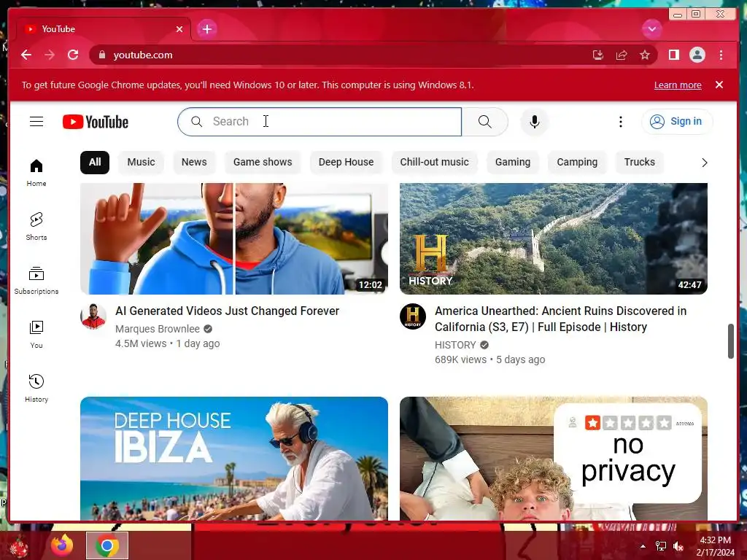The width and height of the screenshot is (747, 560).
Task: Reload the page
Action: tap(73, 55)
